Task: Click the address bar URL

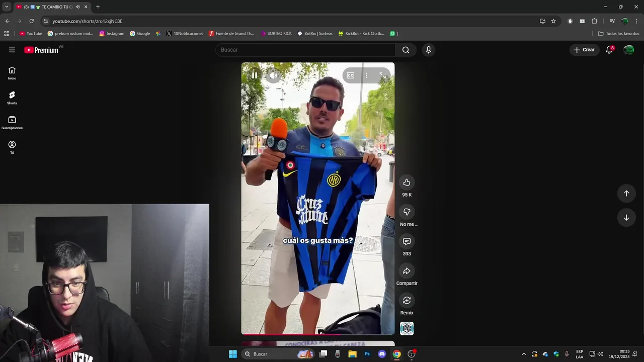Action: pos(88,21)
